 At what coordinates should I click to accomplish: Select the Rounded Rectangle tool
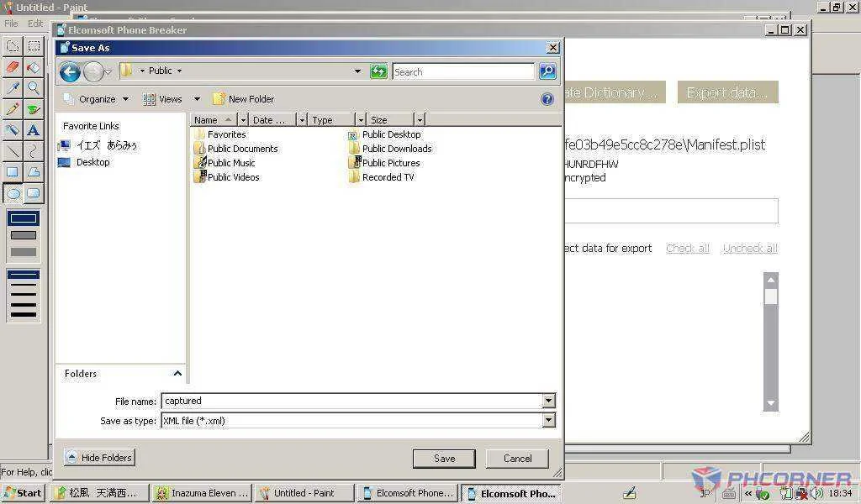tap(34, 193)
